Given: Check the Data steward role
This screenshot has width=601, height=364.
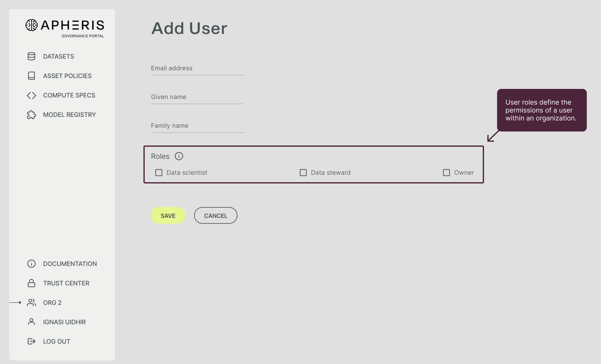Looking at the screenshot, I should [303, 172].
